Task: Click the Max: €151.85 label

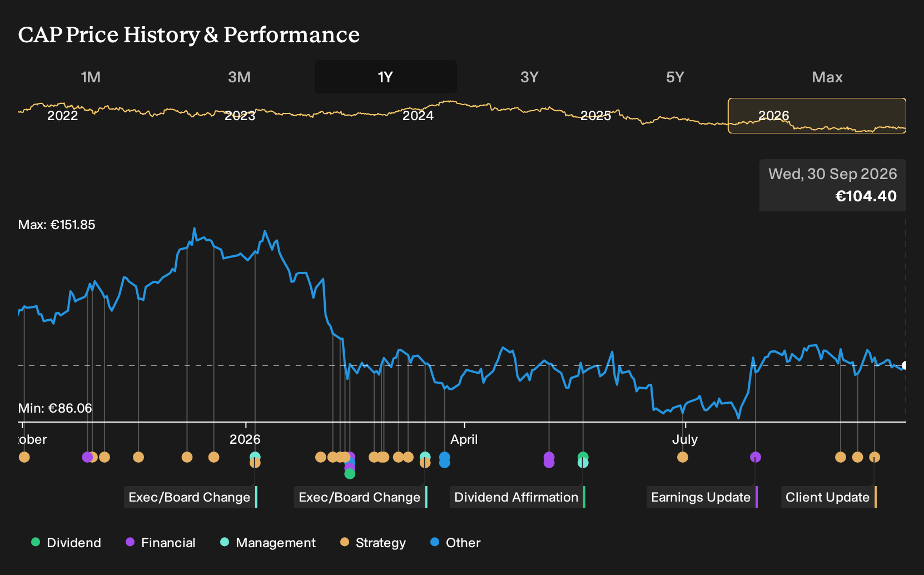Action: 57,225
